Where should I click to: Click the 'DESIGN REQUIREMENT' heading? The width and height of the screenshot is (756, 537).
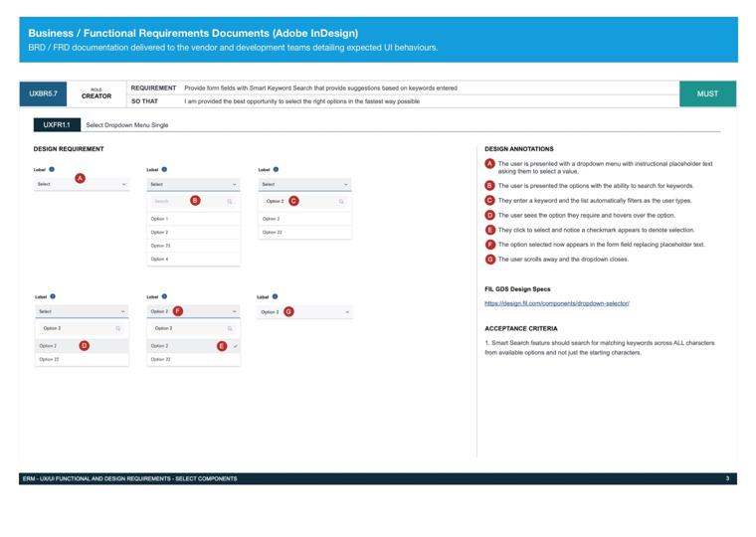pos(69,149)
